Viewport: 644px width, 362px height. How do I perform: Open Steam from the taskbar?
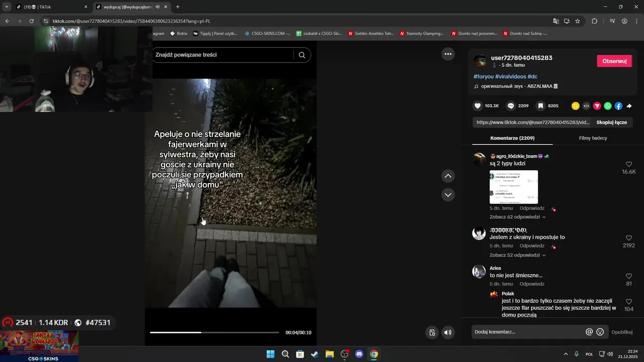[314, 354]
